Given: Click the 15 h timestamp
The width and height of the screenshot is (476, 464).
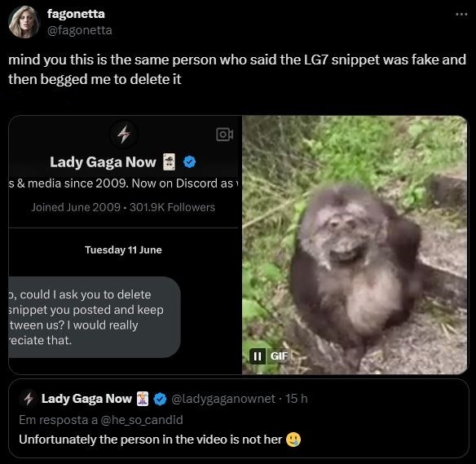Looking at the screenshot, I should click(297, 399).
